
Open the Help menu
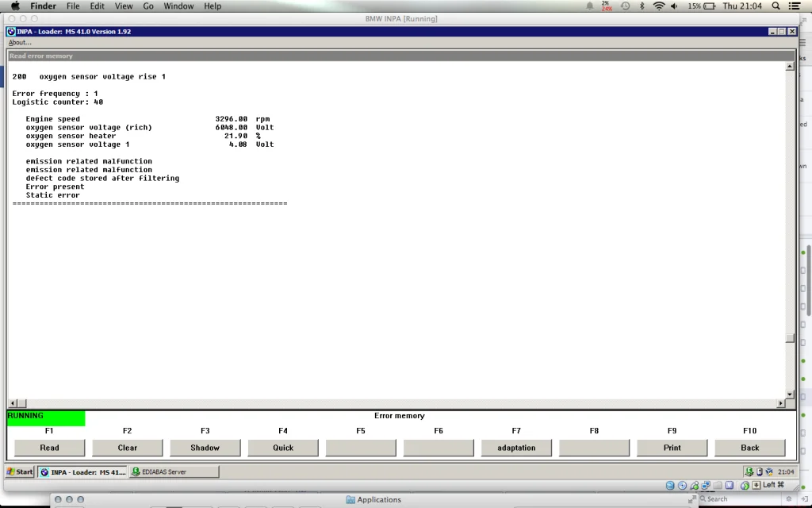click(x=213, y=6)
